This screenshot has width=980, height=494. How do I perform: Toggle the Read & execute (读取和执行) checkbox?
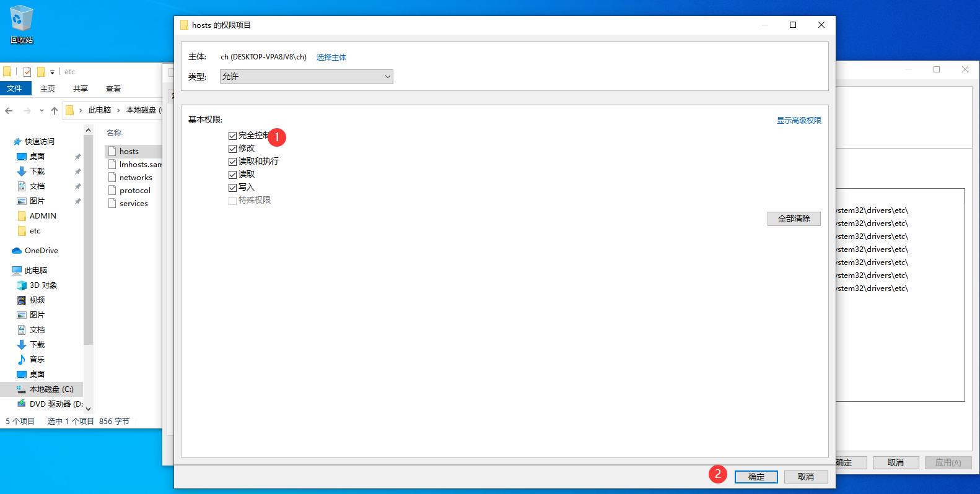(x=233, y=162)
